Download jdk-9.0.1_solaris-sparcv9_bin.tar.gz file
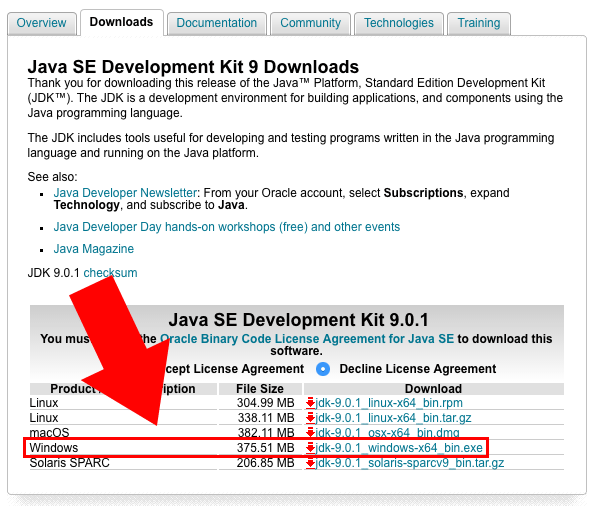 (410, 463)
